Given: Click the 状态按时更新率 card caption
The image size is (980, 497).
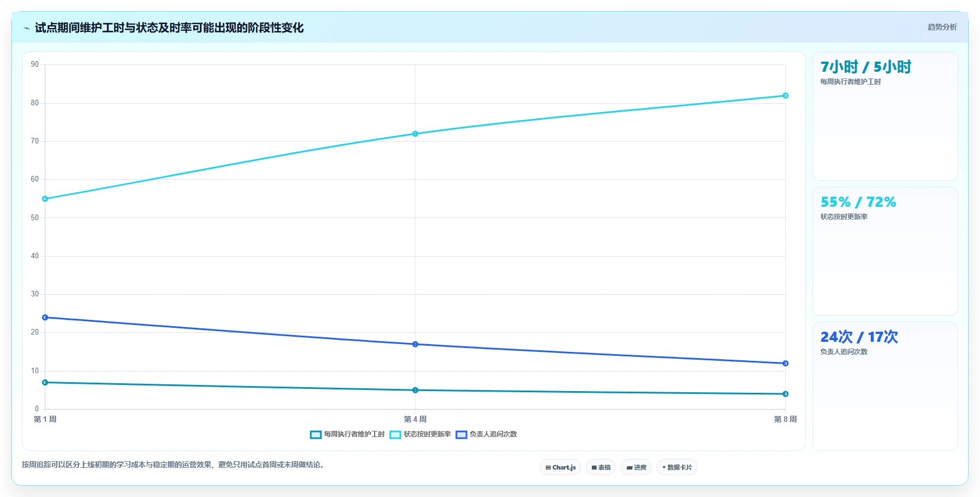Looking at the screenshot, I should (843, 217).
